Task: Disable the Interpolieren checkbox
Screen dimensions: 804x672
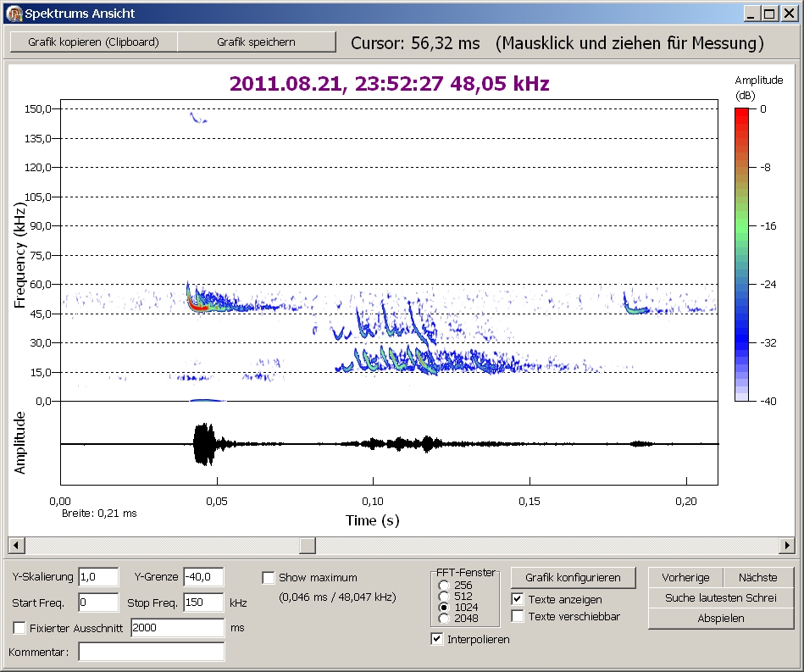Action: [437, 639]
